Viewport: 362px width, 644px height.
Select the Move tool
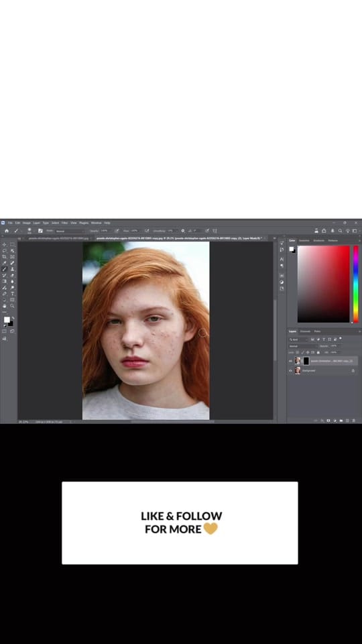(5, 244)
